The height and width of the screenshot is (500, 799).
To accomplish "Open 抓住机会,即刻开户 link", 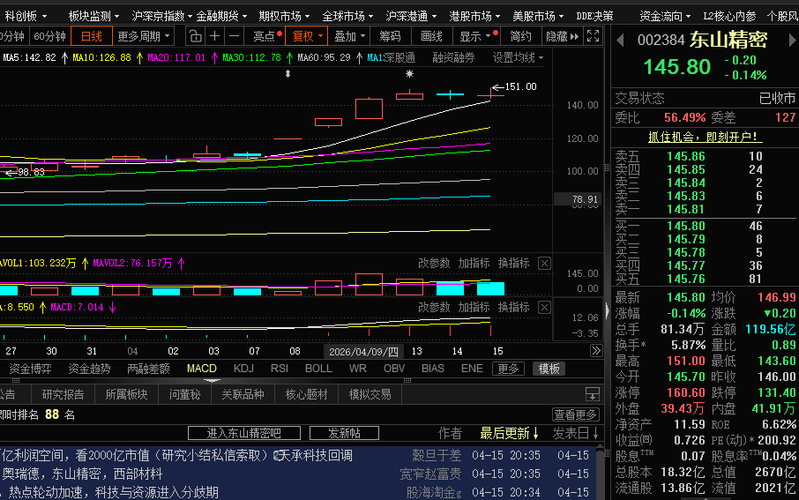I will click(705, 137).
